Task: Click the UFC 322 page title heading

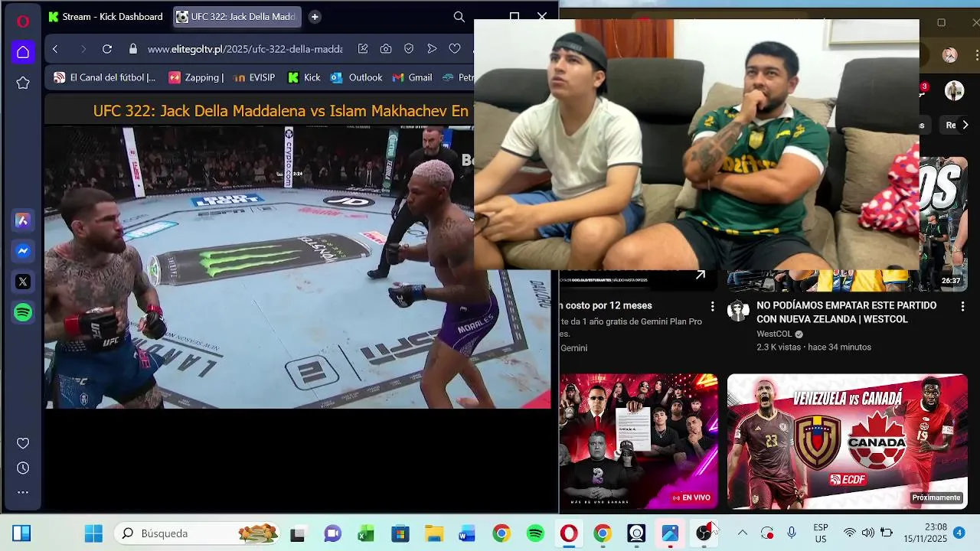Action: [x=280, y=111]
